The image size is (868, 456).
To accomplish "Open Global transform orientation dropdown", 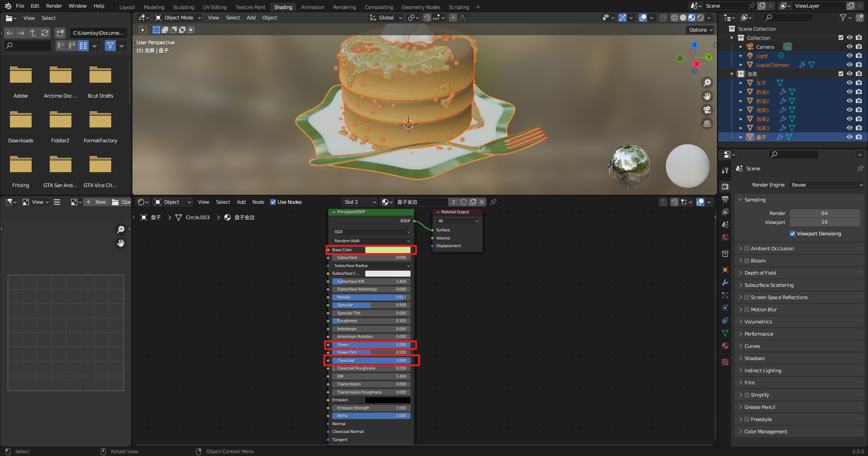I will pyautogui.click(x=386, y=18).
